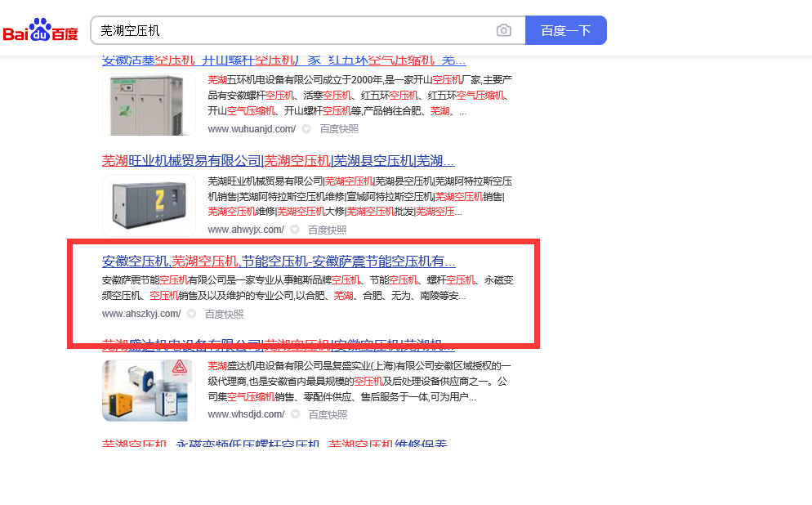The height and width of the screenshot is (505, 812).
Task: Visit the www.ahszkyj.com URL link
Action: (x=141, y=314)
